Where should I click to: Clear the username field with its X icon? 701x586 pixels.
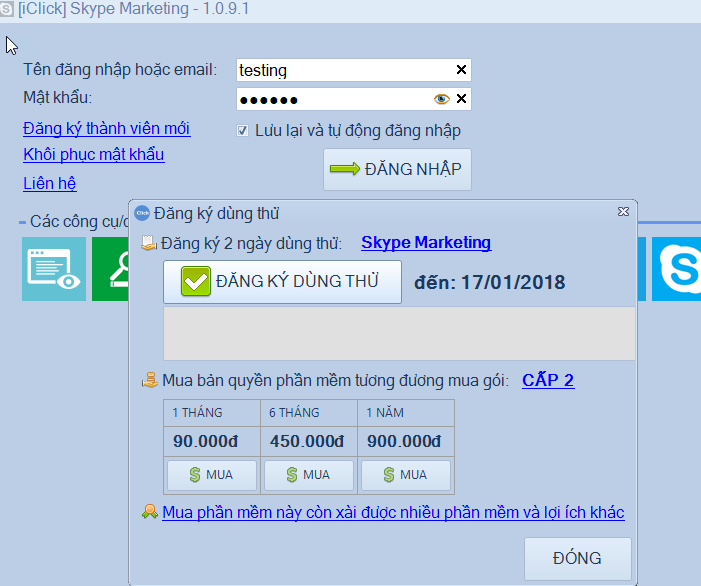point(461,70)
